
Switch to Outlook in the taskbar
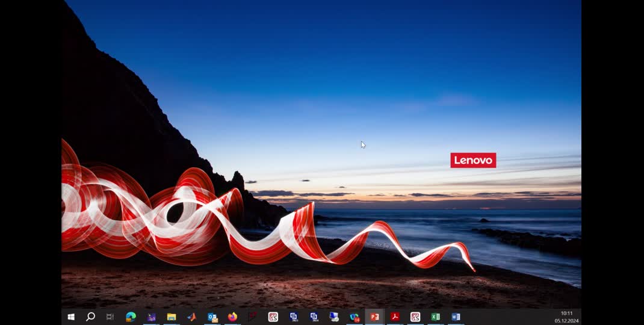(212, 317)
